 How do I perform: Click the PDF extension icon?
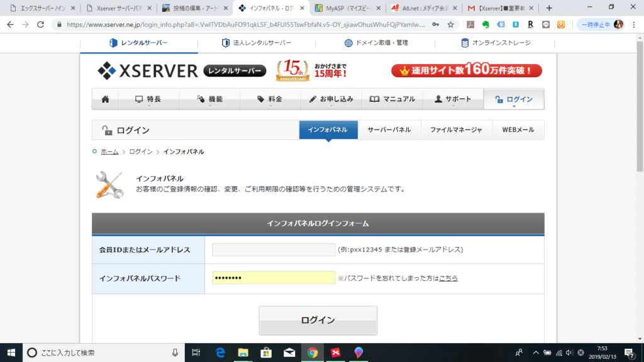pos(470,25)
